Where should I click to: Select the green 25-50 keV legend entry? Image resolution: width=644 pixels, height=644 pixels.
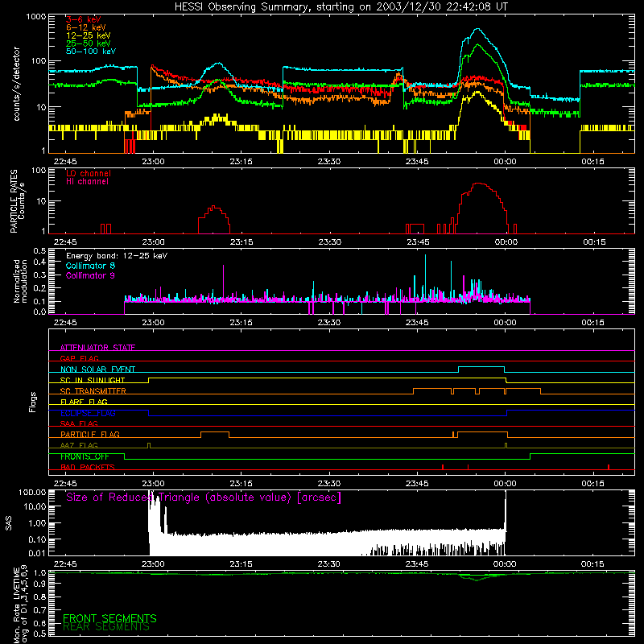click(x=89, y=43)
